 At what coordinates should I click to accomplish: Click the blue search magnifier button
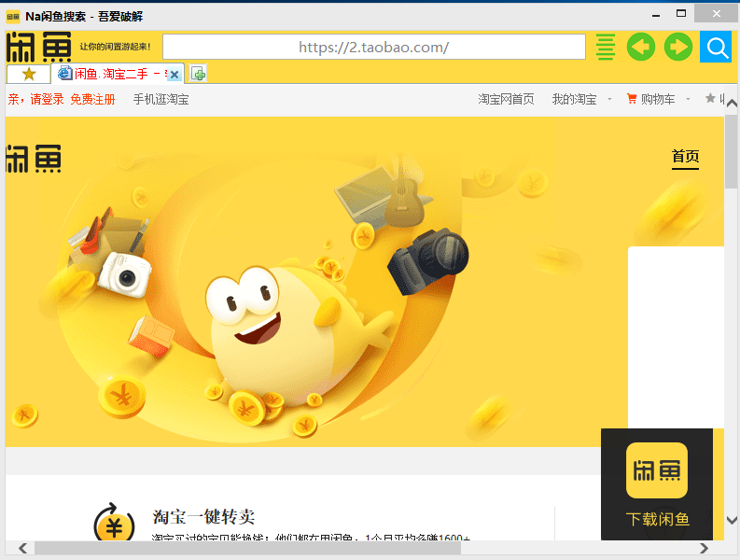coord(716,47)
